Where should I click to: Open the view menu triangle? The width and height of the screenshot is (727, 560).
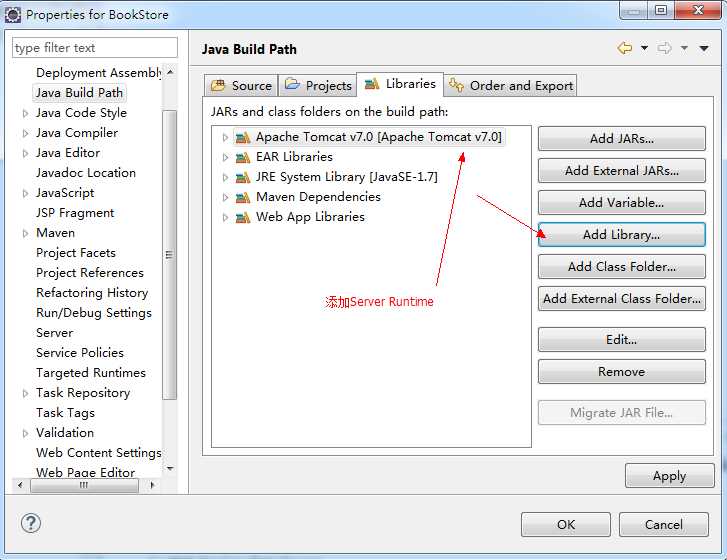tap(704, 48)
